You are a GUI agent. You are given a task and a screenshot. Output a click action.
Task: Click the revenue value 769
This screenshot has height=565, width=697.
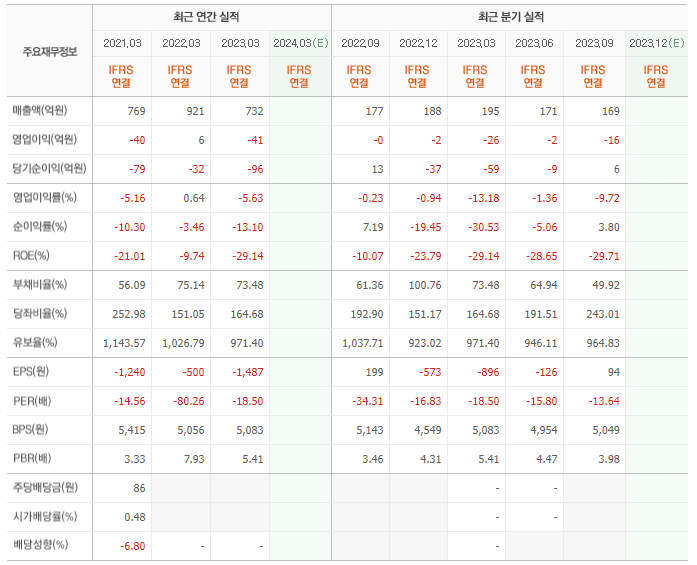click(x=136, y=111)
